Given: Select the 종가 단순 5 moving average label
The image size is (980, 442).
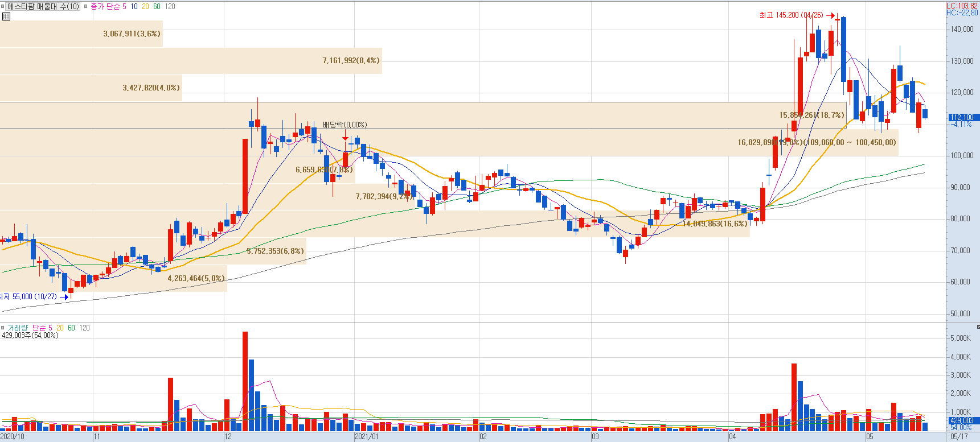Looking at the screenshot, I should tap(108, 6).
